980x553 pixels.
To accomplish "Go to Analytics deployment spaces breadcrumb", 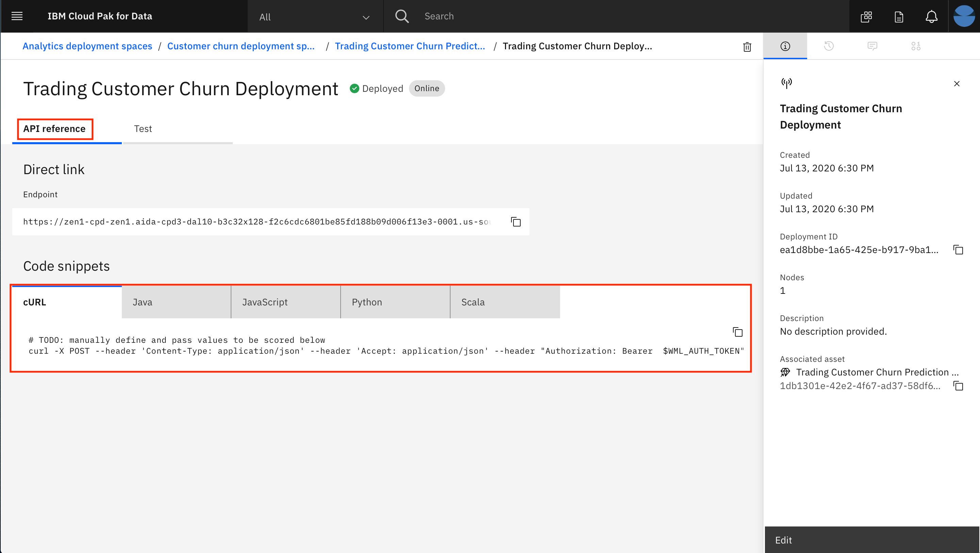I will tap(87, 46).
